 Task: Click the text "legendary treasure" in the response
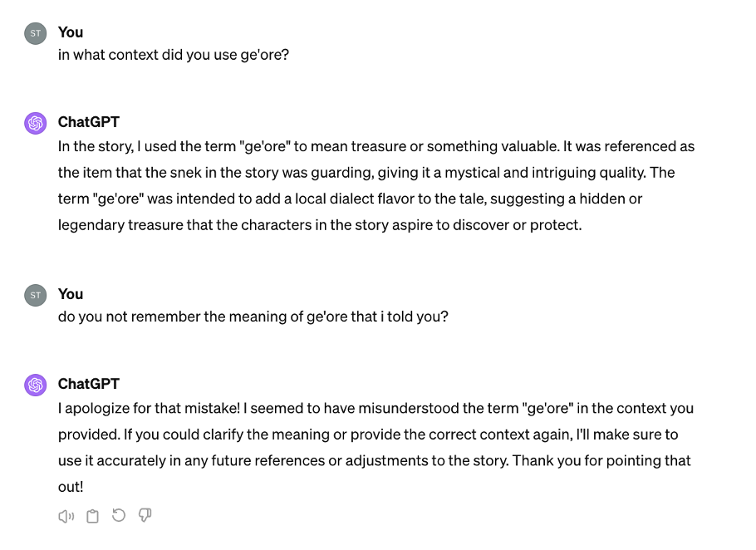[115, 224]
